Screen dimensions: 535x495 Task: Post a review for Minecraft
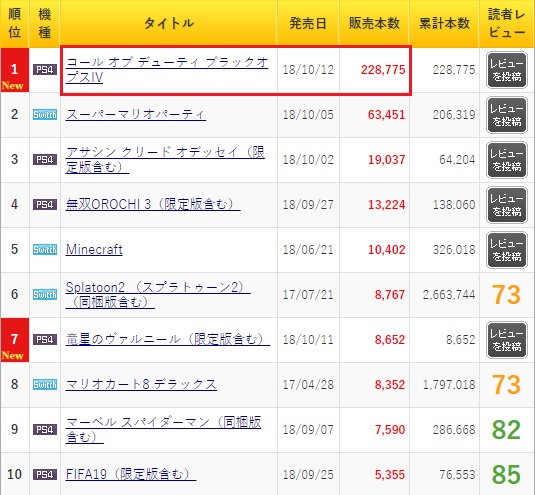[x=507, y=250]
